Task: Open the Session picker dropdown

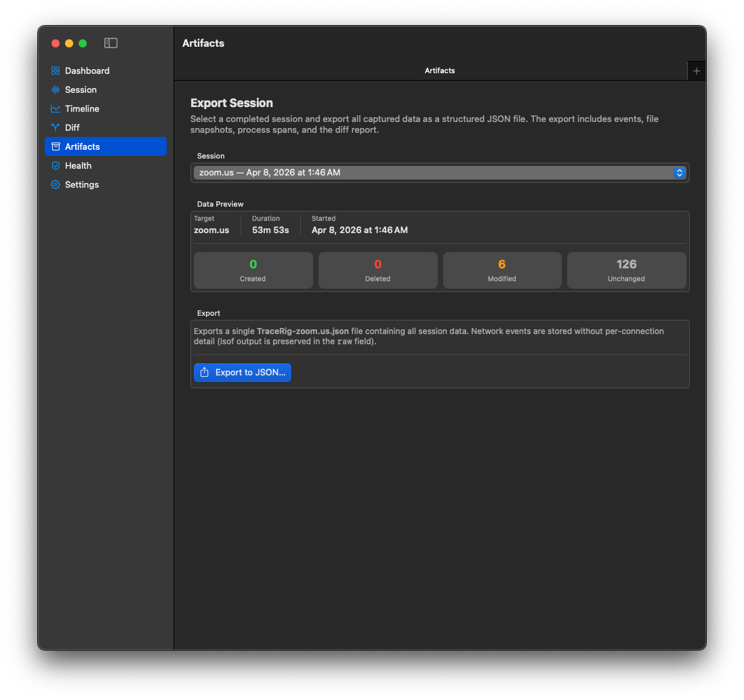Action: coord(440,172)
